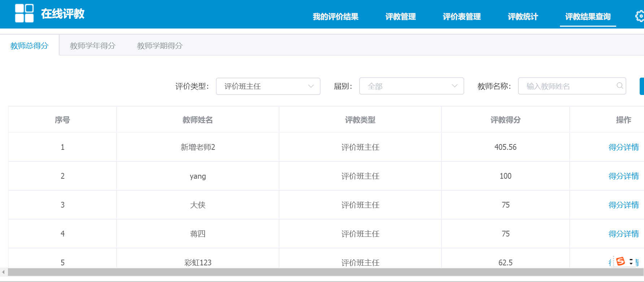Click the horizontal scrollbar at bottom
Screen dimensions: 644x282
(x=326, y=272)
